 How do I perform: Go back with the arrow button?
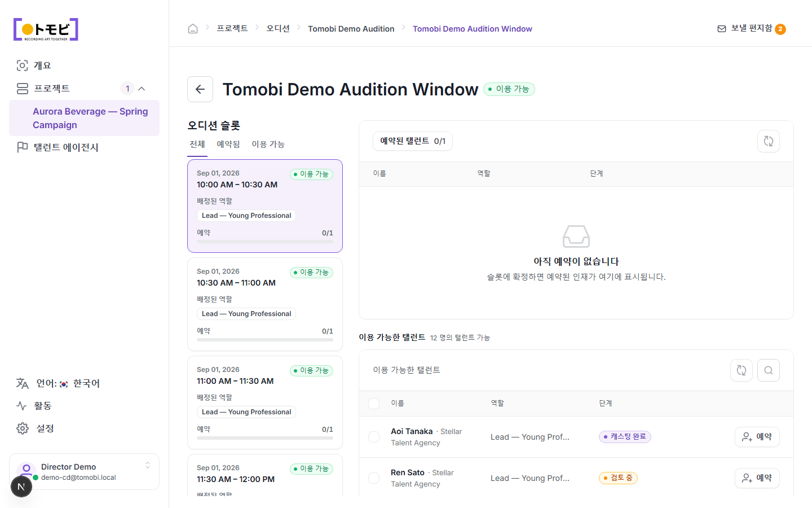pos(200,89)
